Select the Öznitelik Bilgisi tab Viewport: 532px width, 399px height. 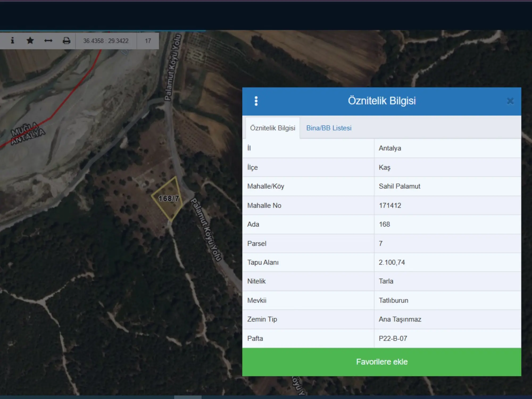tap(273, 128)
